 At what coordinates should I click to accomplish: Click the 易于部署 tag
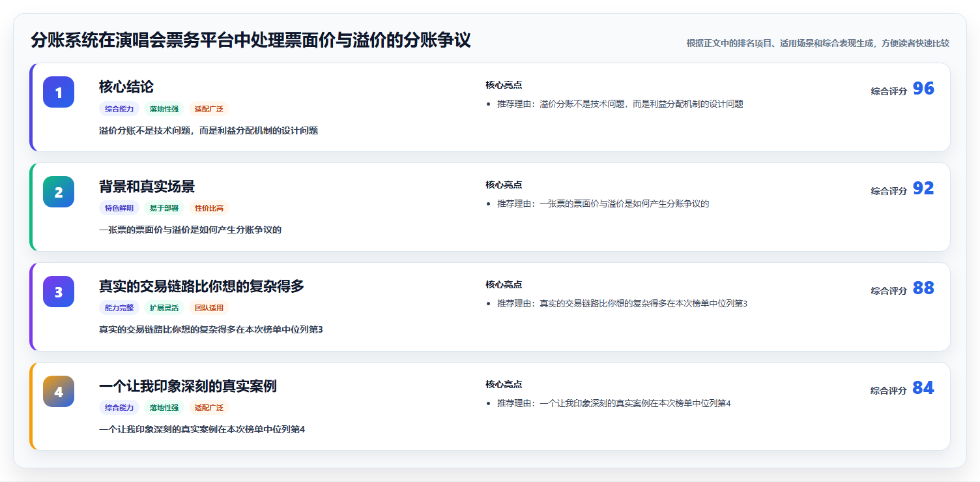point(164,209)
